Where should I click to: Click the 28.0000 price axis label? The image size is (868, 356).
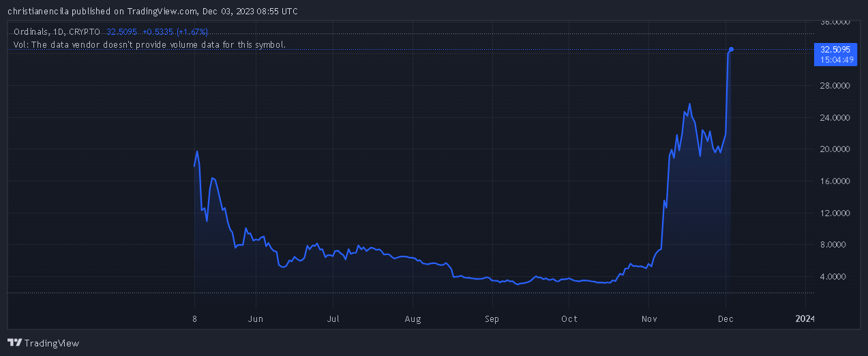tap(835, 86)
